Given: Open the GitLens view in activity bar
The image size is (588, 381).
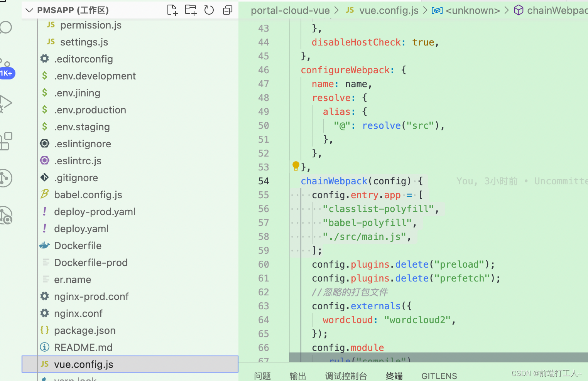Looking at the screenshot, I should click(6, 178).
